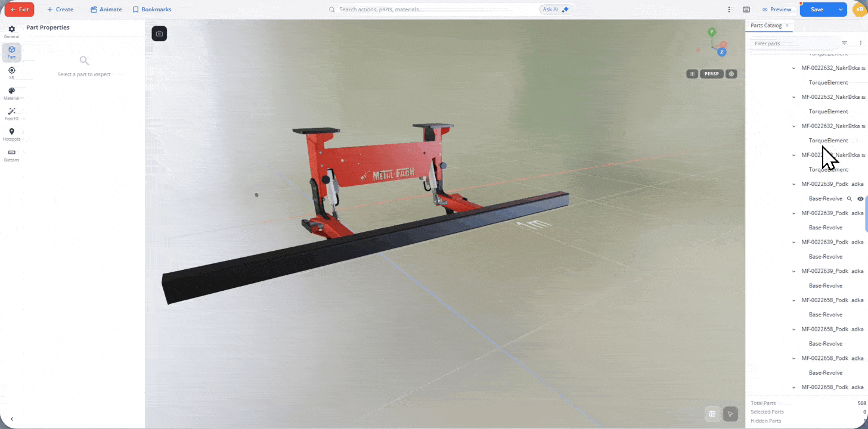Toggle the selection cursor mode button
The width and height of the screenshot is (868, 429).
tap(730, 414)
